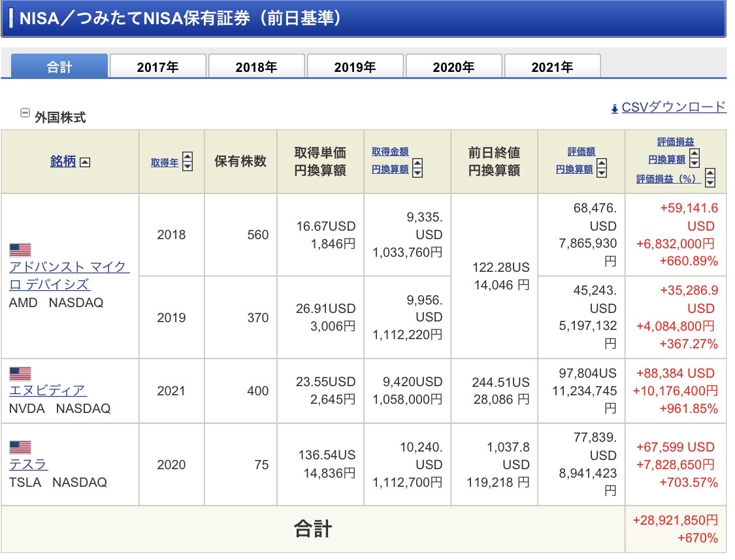Switch to the 2017年 tab
The width and height of the screenshot is (735, 560).
click(157, 67)
